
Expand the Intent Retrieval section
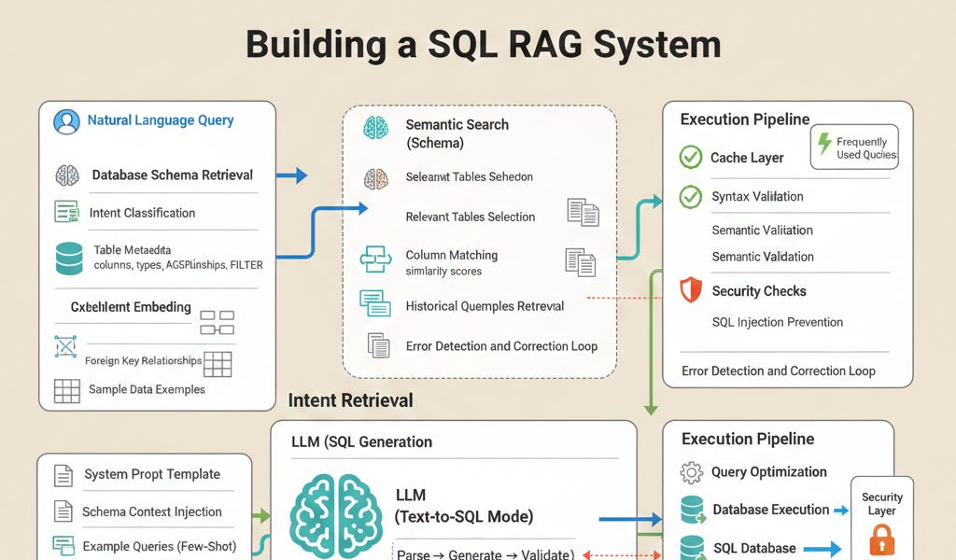point(351,400)
